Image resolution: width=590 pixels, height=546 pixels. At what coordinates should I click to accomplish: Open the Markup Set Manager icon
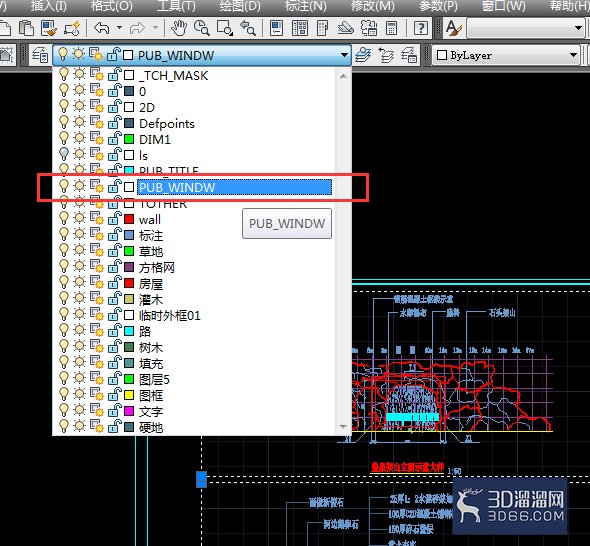click(x=369, y=28)
